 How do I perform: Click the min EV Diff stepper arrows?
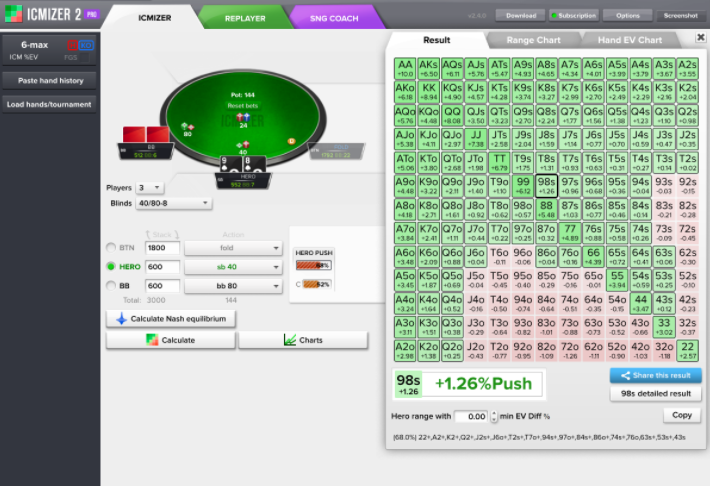coord(494,416)
